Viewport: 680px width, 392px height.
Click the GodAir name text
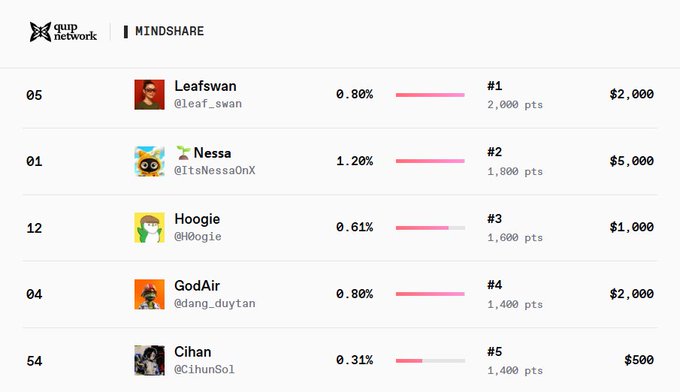click(197, 286)
